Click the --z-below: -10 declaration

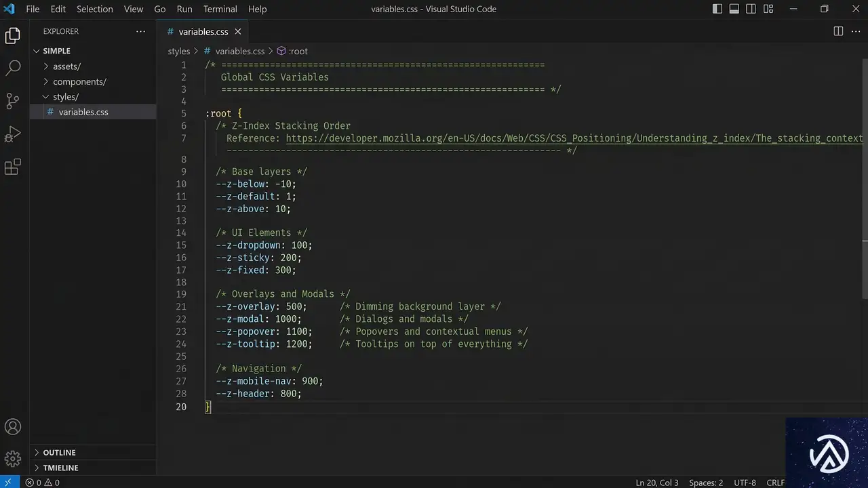256,184
